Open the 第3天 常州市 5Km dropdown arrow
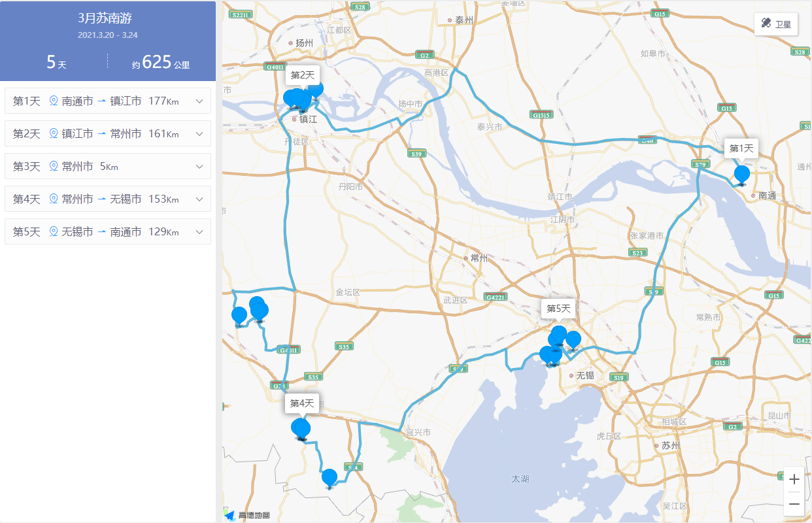This screenshot has height=523, width=812. point(199,167)
